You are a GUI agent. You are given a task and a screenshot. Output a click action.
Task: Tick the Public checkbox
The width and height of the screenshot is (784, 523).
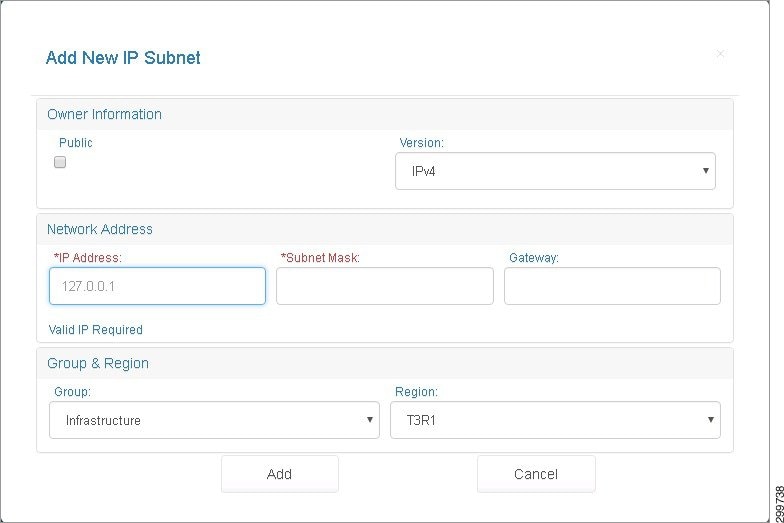(60, 162)
